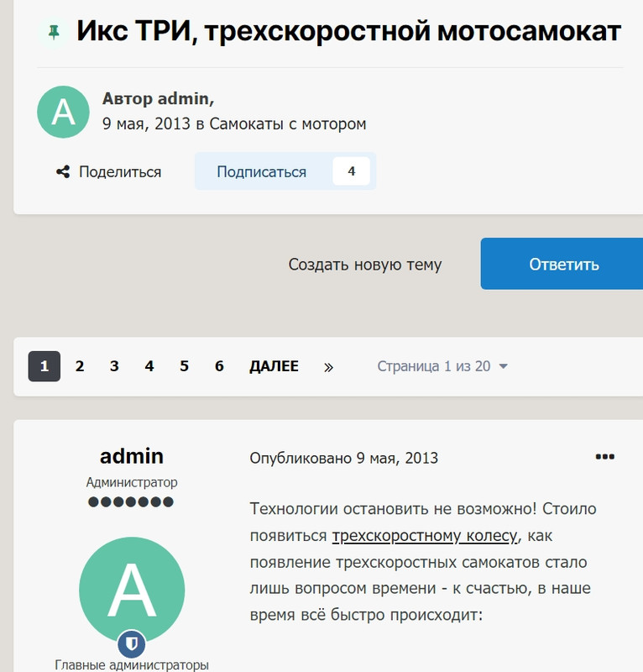Click the followers count 4 badge

[x=351, y=171]
